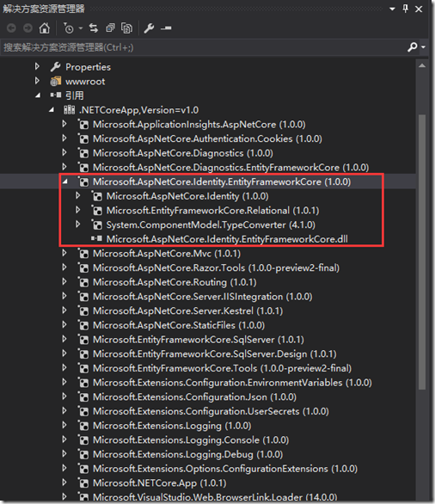This screenshot has height=504, width=435.
Task: Click package icon of Microsoft.AspNetCore.Routing
Action: (83, 282)
